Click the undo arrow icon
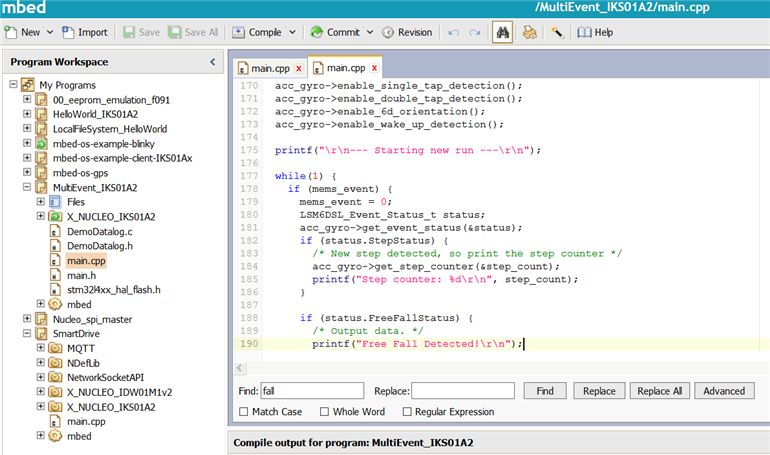 (453, 32)
